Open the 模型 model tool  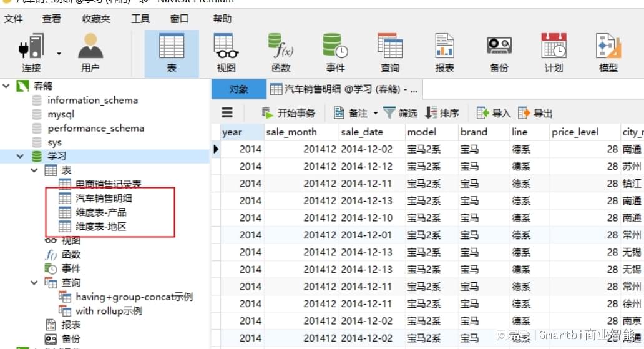tap(608, 53)
